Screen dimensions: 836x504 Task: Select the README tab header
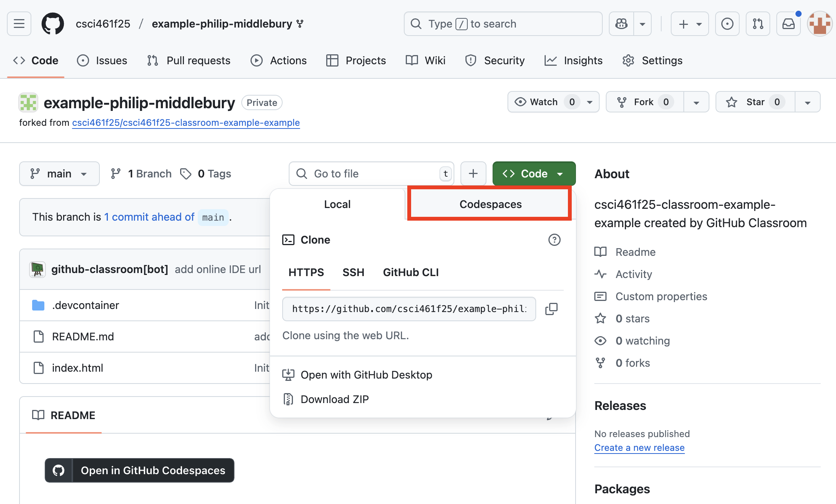click(64, 415)
